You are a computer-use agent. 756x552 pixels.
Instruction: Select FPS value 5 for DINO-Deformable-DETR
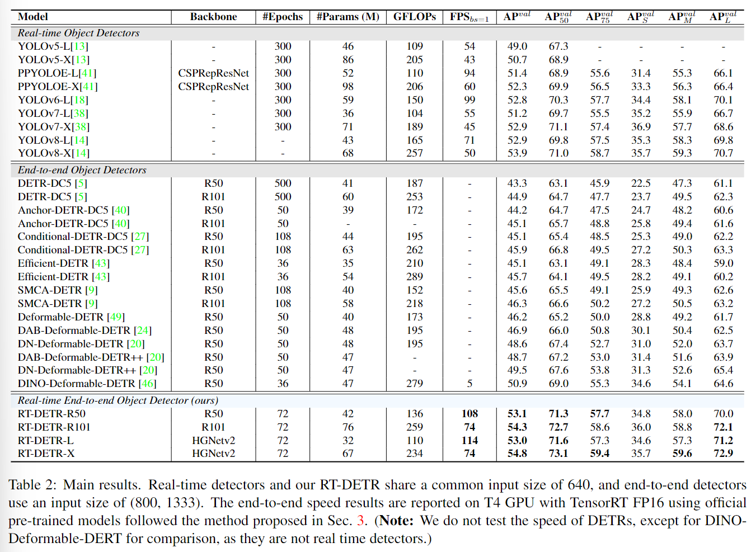[469, 384]
